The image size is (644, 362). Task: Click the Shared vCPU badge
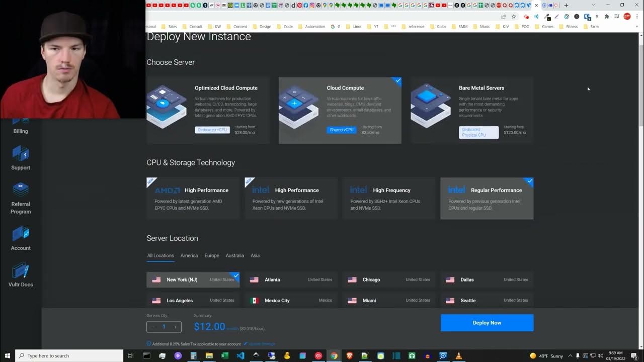pos(342,130)
